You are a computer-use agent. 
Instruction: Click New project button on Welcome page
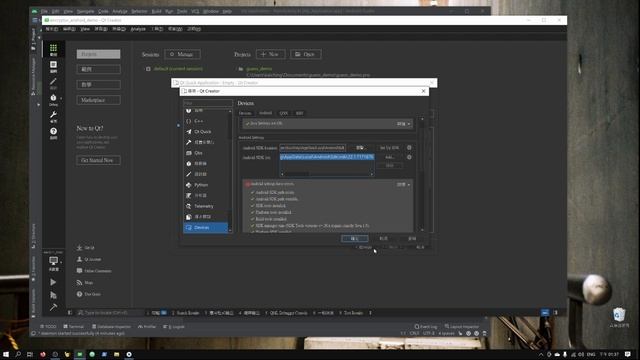coord(271,54)
